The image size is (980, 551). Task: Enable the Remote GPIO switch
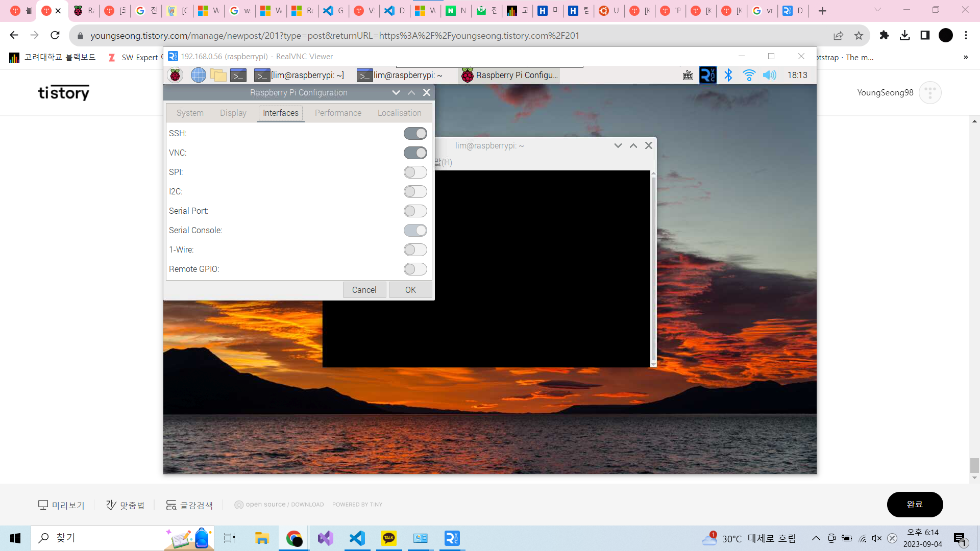(415, 269)
